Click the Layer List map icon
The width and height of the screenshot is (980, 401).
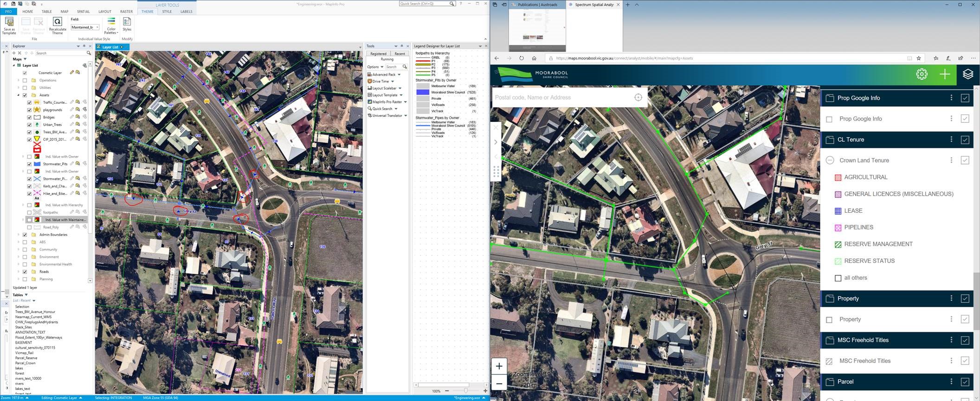(x=19, y=65)
